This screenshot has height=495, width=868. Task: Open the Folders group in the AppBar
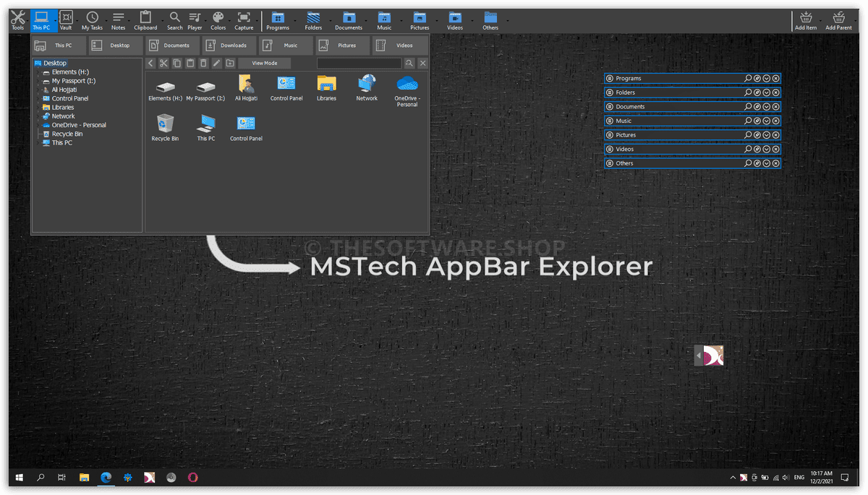(313, 20)
